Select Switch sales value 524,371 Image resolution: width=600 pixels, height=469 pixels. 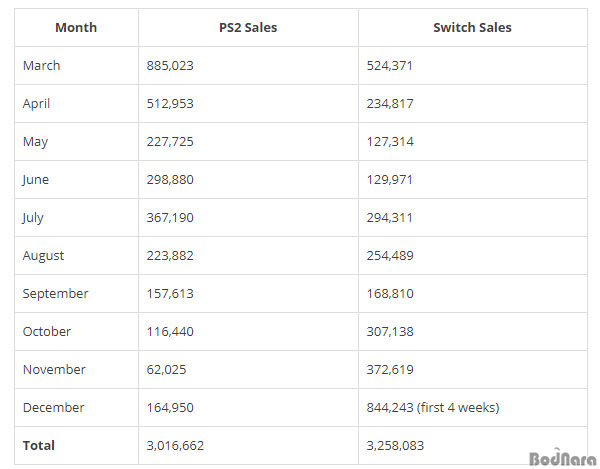(x=390, y=66)
